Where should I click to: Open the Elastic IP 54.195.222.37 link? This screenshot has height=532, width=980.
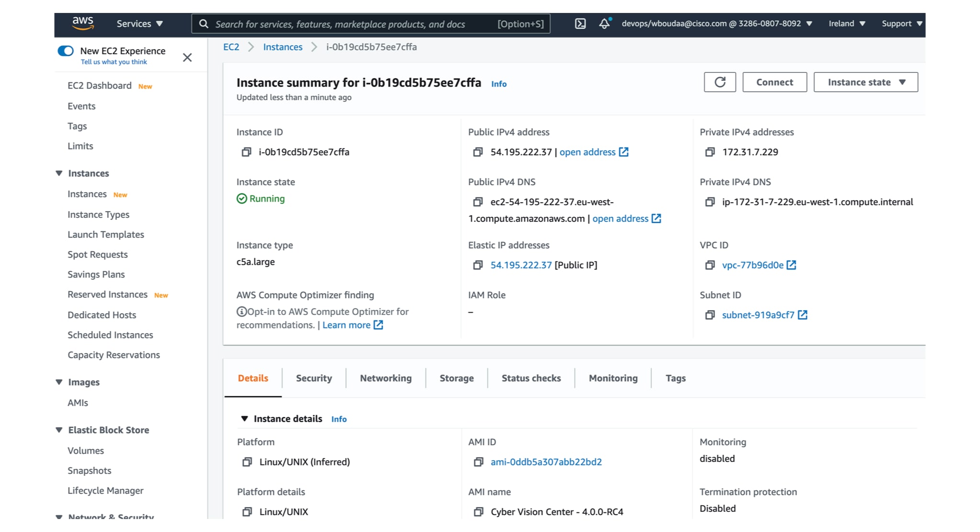coord(521,265)
